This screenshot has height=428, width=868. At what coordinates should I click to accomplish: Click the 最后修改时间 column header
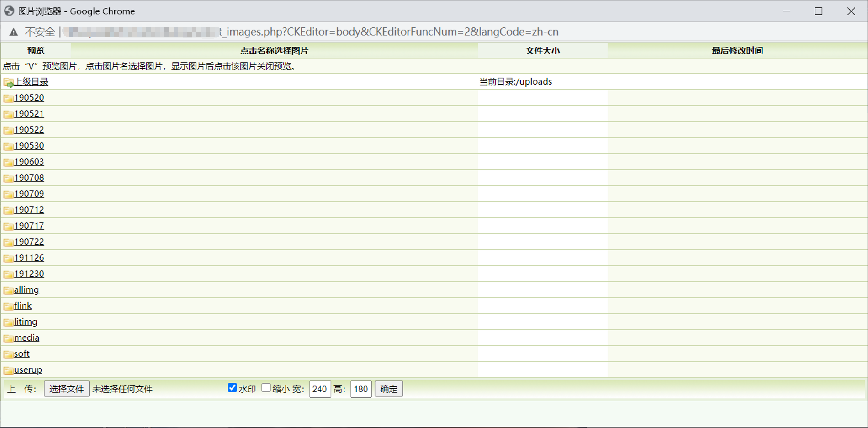coord(737,51)
